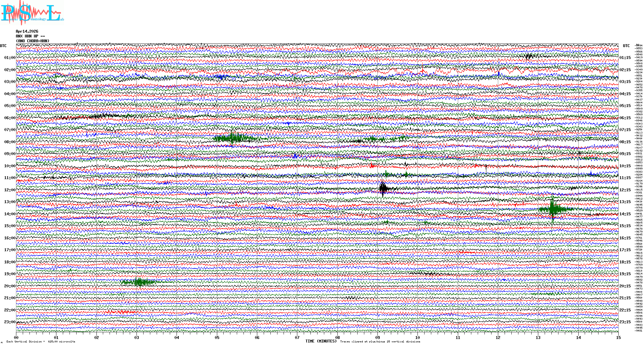The height and width of the screenshot is (346, 644).
Task: Click the right UTC axis header
Action: [x=626, y=46]
